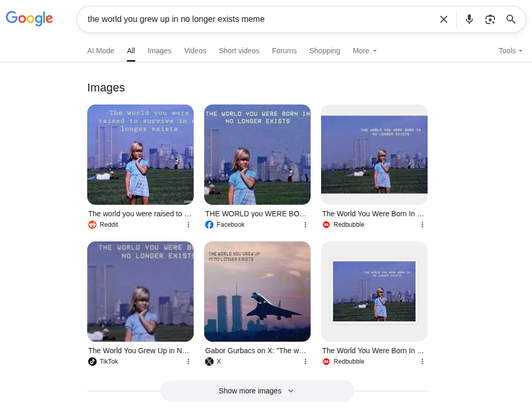Open three-dot menu for Reddit result
This screenshot has height=407, width=532.
pyautogui.click(x=188, y=225)
